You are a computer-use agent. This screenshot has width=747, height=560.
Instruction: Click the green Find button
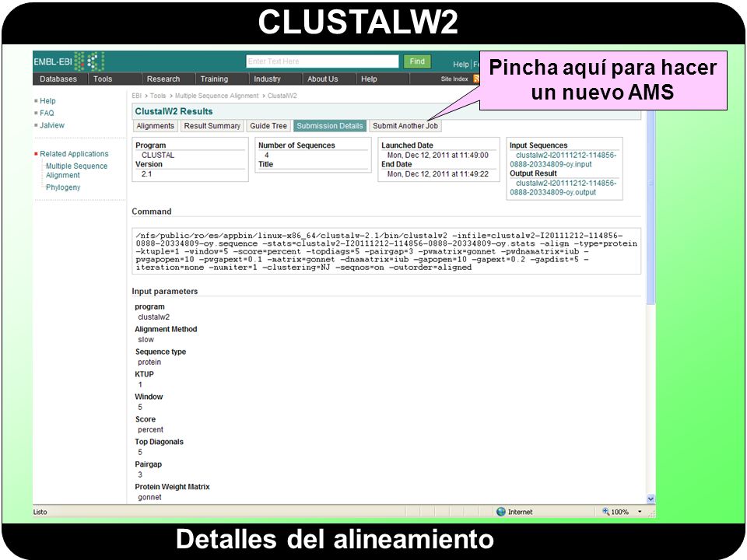(417, 61)
